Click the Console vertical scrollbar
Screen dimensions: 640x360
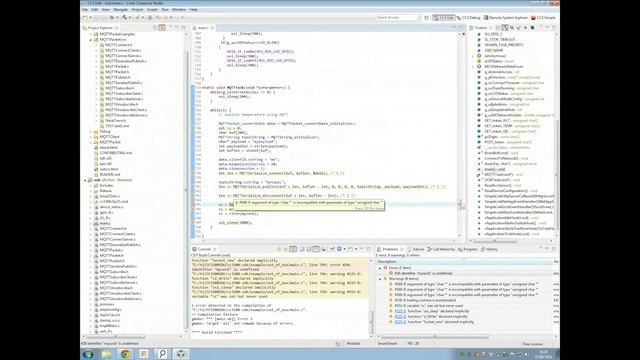[371, 322]
